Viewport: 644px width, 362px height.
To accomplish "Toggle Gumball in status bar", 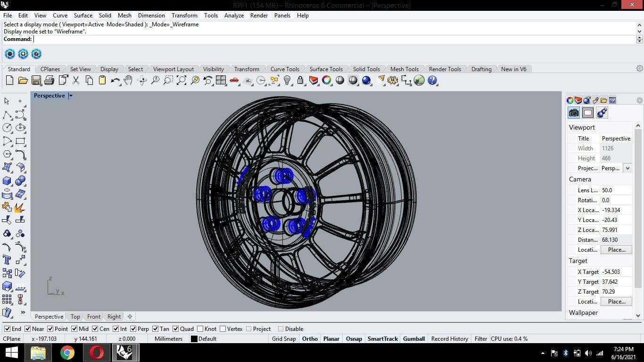I will 414,339.
